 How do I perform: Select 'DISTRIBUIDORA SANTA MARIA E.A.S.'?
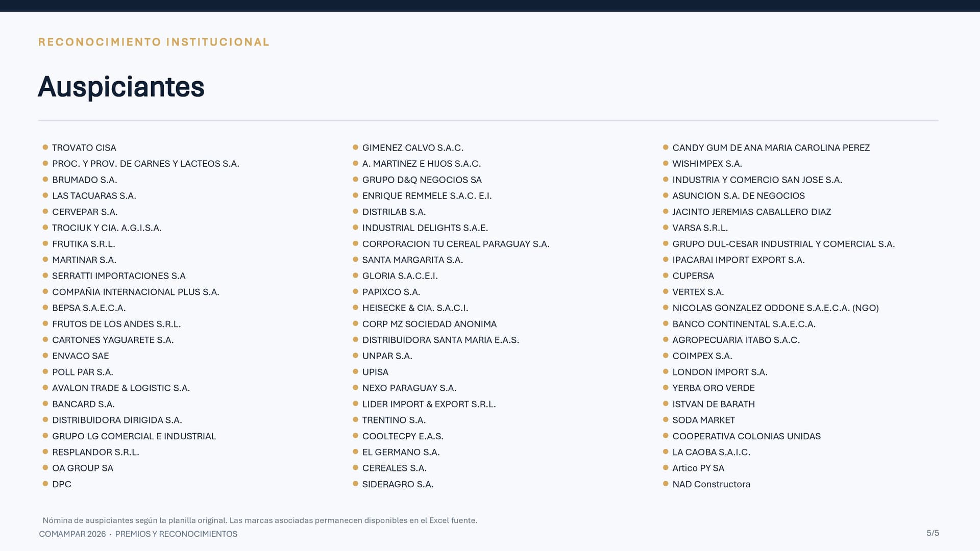coord(440,340)
